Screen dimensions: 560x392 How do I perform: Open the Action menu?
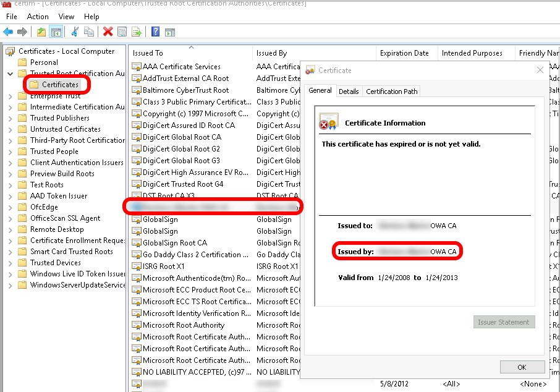[x=37, y=16]
